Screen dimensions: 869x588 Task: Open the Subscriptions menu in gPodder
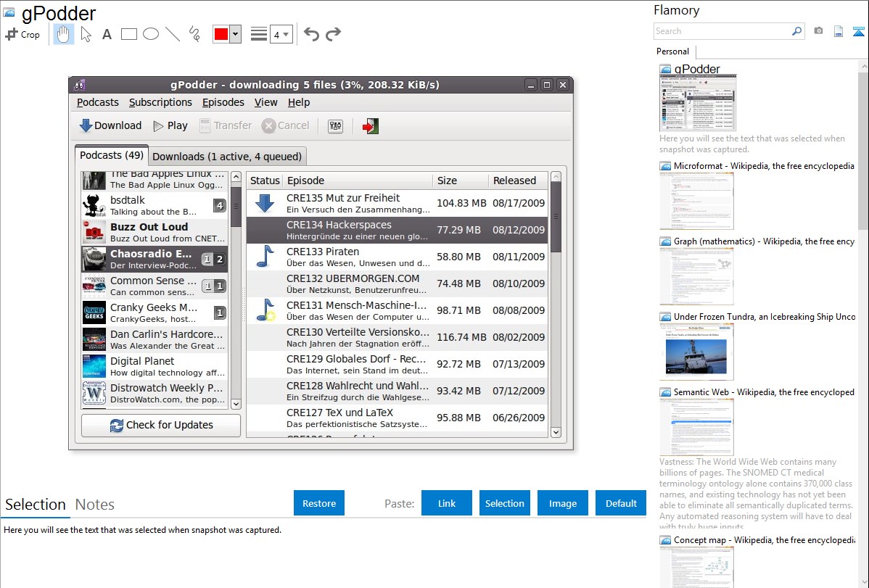161,102
